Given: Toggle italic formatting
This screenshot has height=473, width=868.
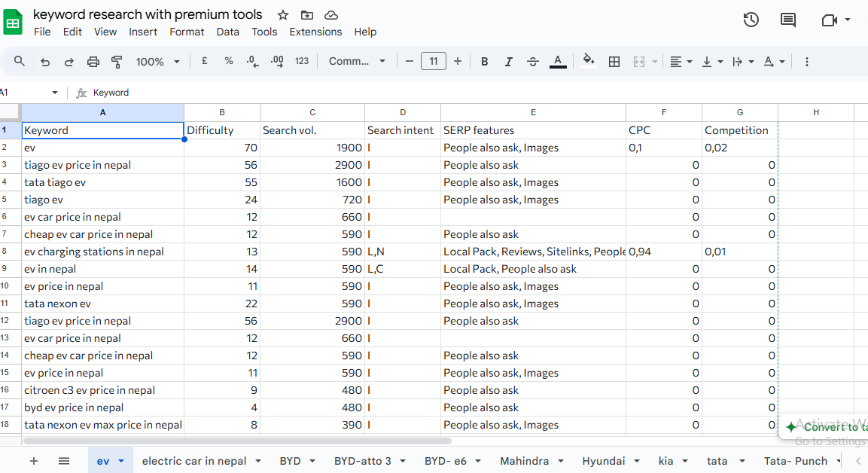Looking at the screenshot, I should pos(508,62).
